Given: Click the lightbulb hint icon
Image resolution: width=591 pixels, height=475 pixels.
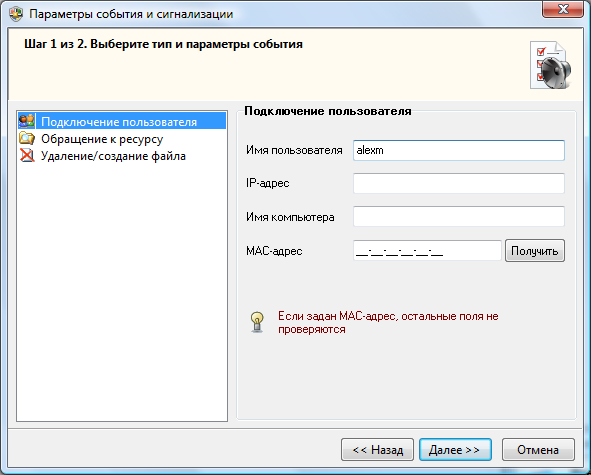Looking at the screenshot, I should (257, 322).
